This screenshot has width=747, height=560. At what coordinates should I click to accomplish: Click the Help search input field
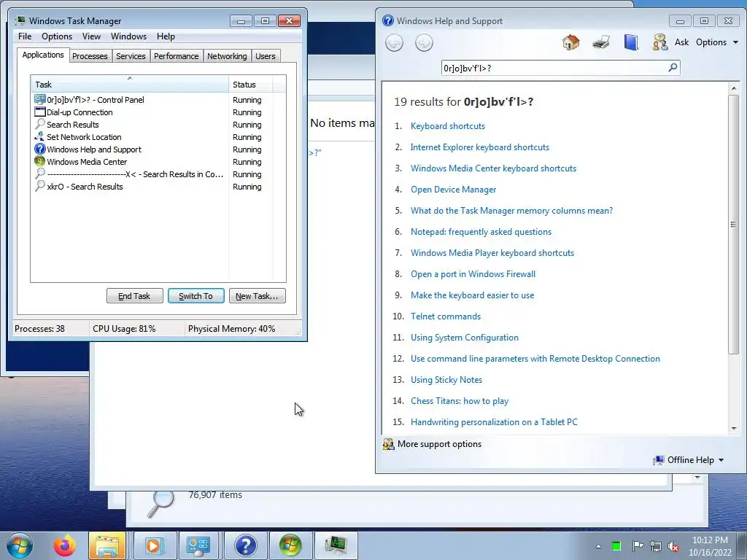554,68
